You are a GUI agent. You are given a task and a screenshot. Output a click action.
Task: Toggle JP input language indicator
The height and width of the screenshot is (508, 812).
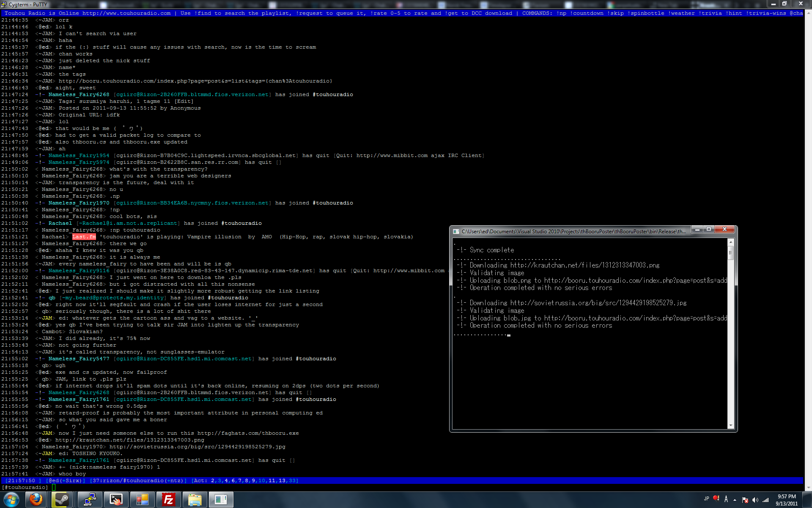click(x=706, y=499)
